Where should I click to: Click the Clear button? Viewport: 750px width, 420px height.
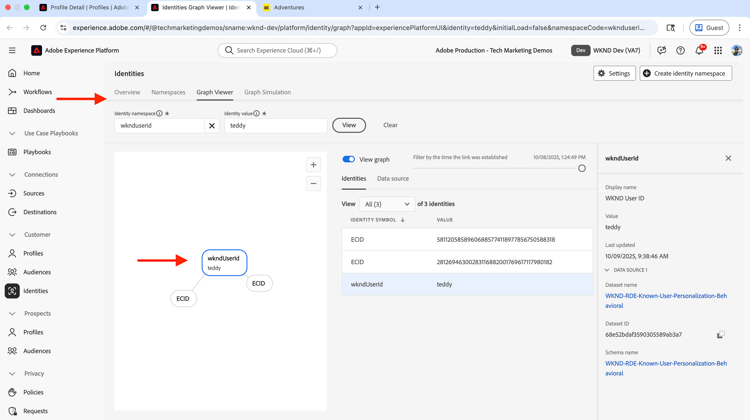pyautogui.click(x=390, y=125)
